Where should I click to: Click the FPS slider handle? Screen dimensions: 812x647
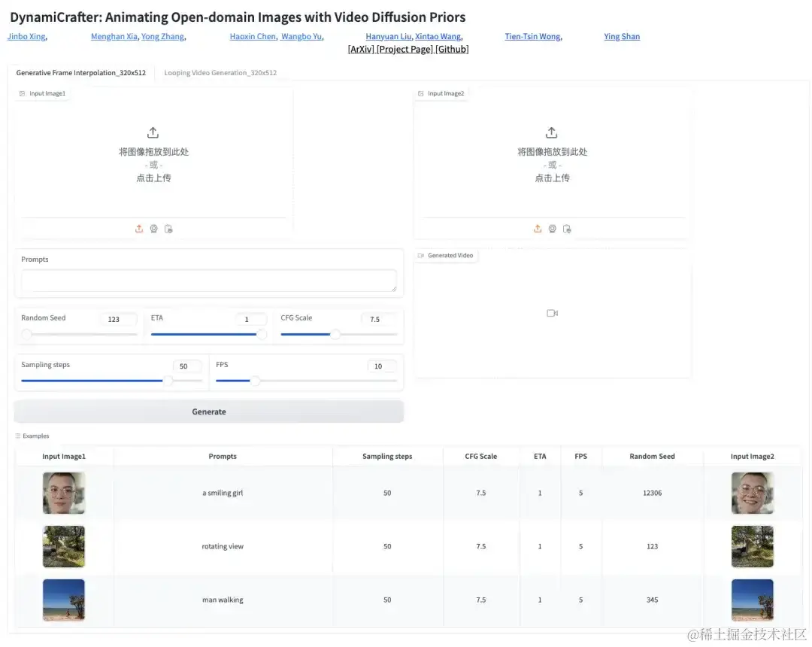tap(255, 381)
